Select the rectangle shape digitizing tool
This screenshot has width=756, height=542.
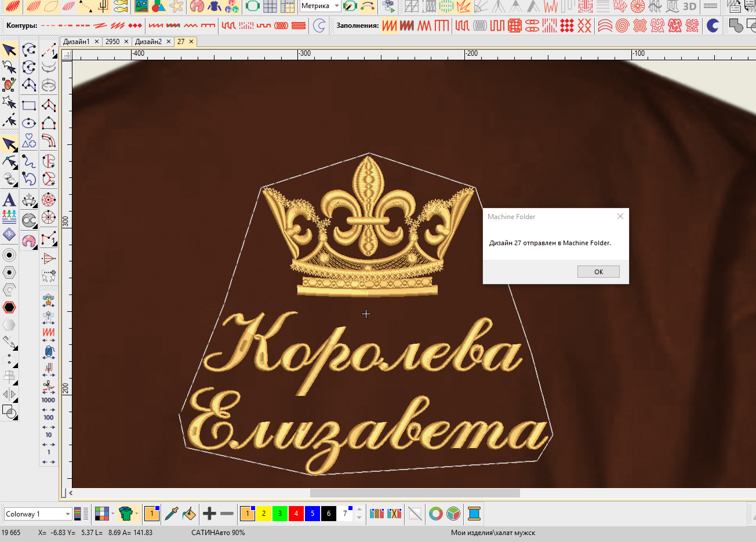(29, 106)
